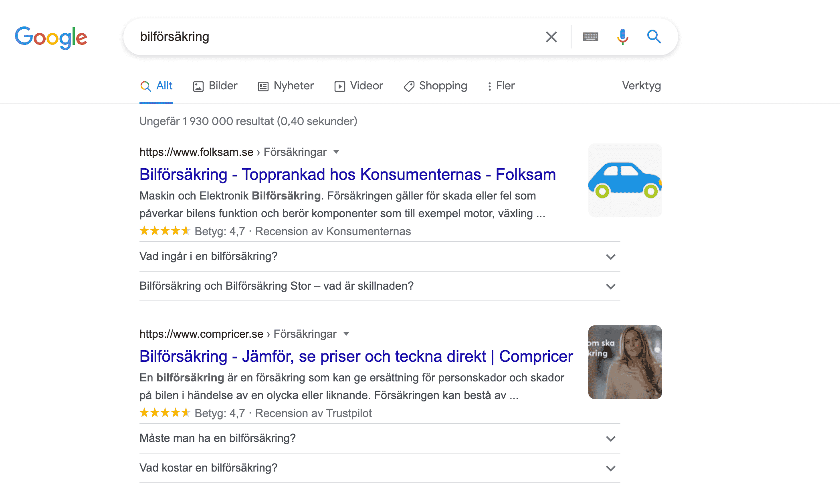The height and width of the screenshot is (504, 840).
Task: Open the Compricer Bilförsäkring result link
Action: pos(356,357)
